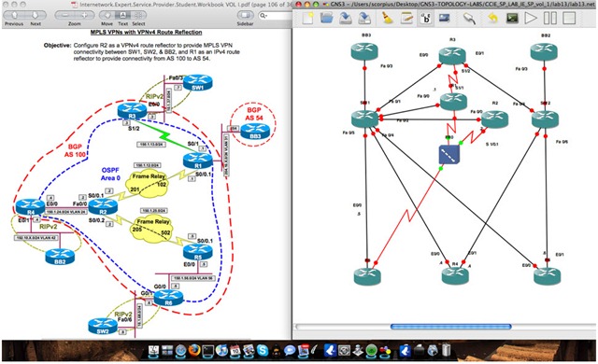The height and width of the screenshot is (364, 598).
Task: Select the bottom-right router in GNS3 topology
Action: (x=548, y=276)
